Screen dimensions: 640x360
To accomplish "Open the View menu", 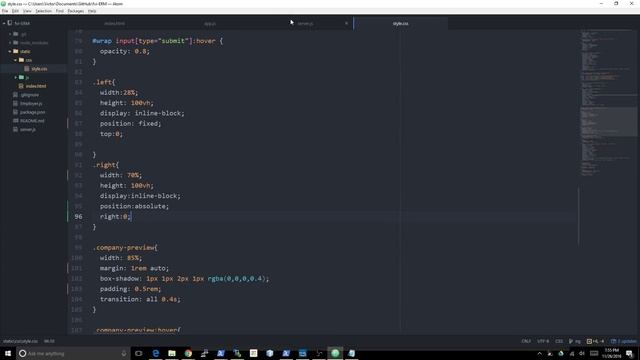I will click(27, 11).
